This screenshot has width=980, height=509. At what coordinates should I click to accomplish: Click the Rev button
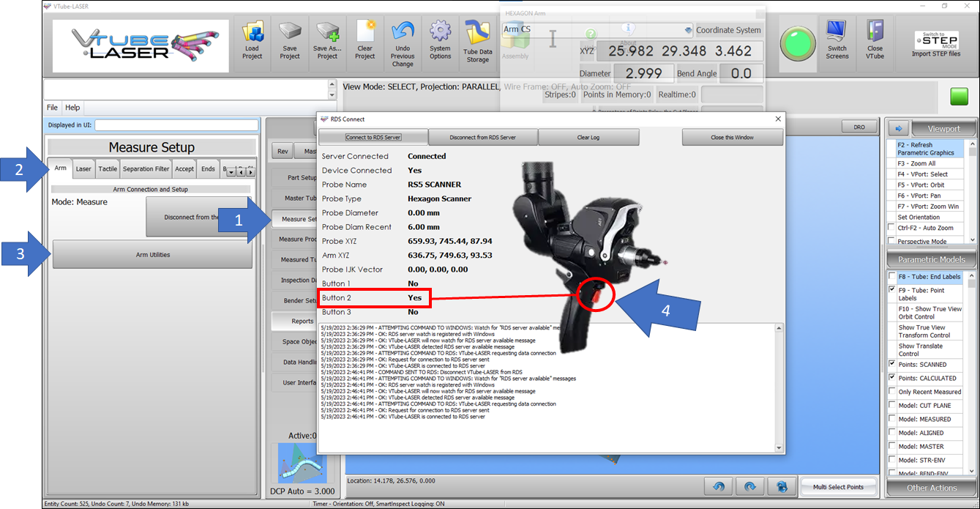(282, 152)
